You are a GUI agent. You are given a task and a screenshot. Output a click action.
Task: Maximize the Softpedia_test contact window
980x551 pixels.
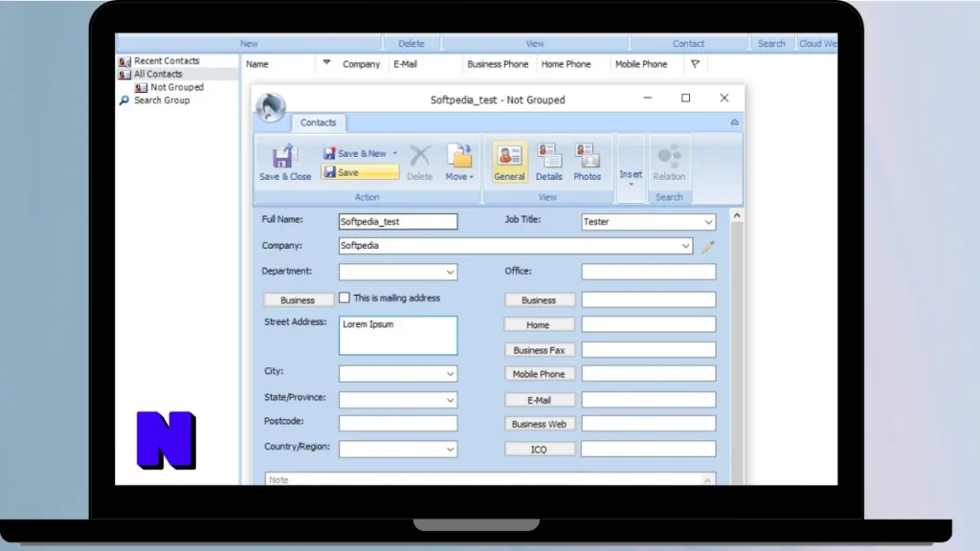point(685,99)
